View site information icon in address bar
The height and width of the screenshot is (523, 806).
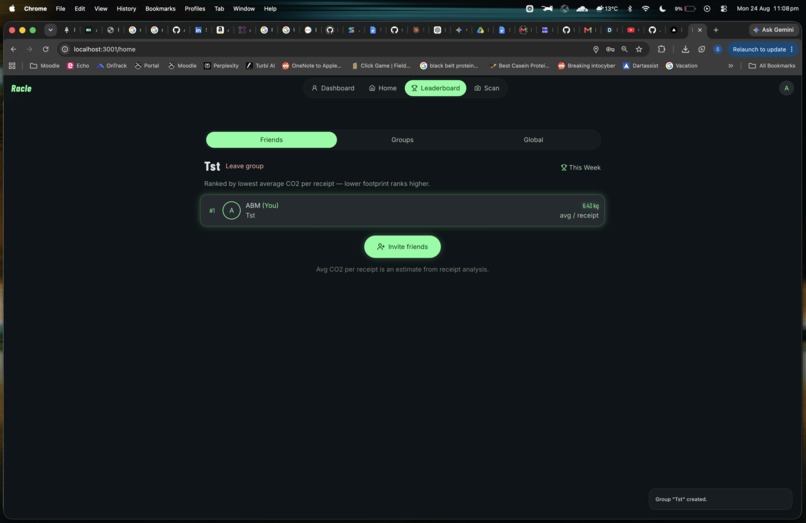(65, 49)
